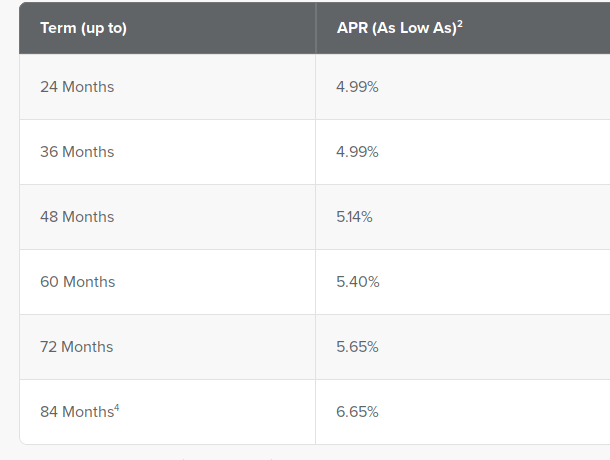Image resolution: width=610 pixels, height=460 pixels.
Task: Open footnote 4 next to 84 Months
Action: point(117,406)
